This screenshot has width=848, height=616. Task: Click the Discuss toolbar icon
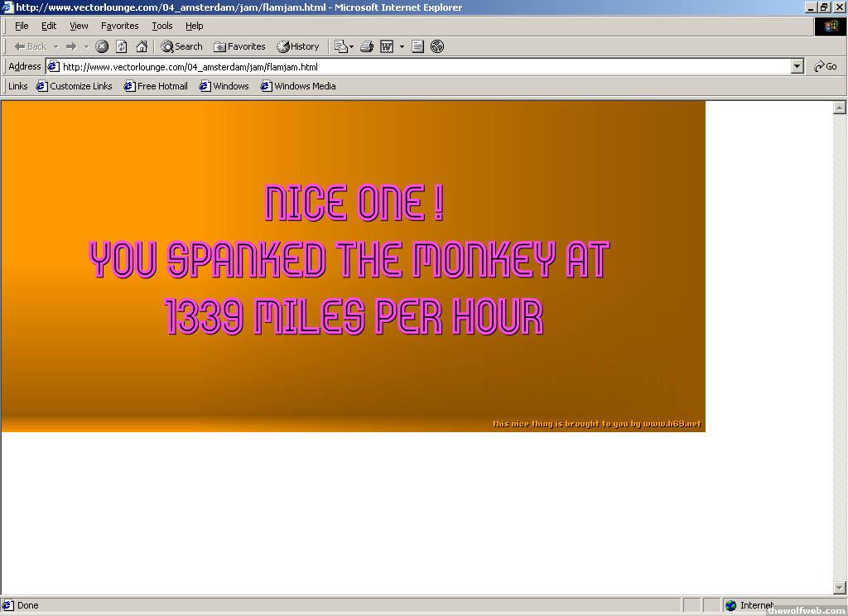point(418,46)
